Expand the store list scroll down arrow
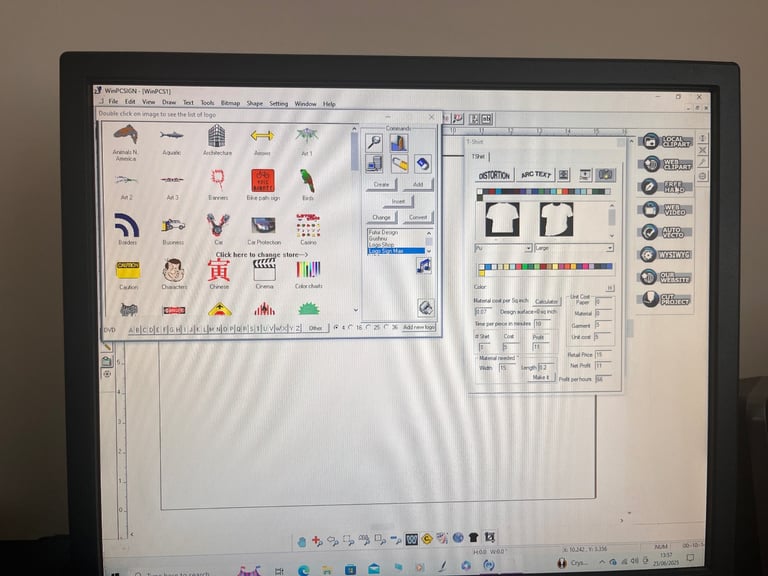Viewport: 768px width, 576px height. (x=429, y=251)
